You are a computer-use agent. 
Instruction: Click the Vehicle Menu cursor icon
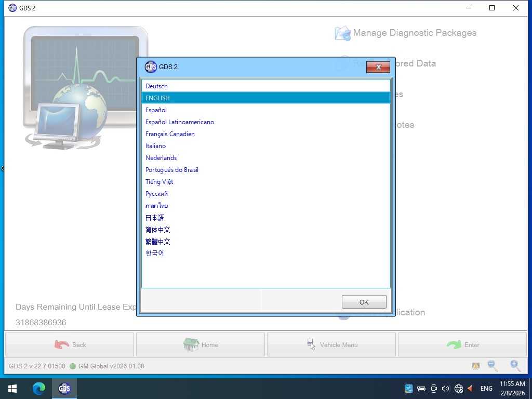[x=311, y=344]
